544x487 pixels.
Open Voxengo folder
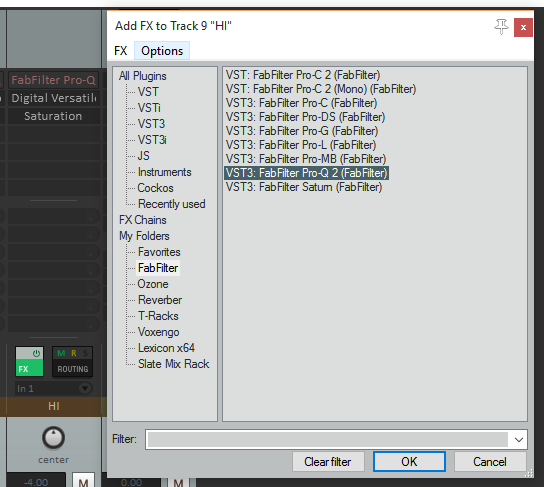tap(159, 332)
